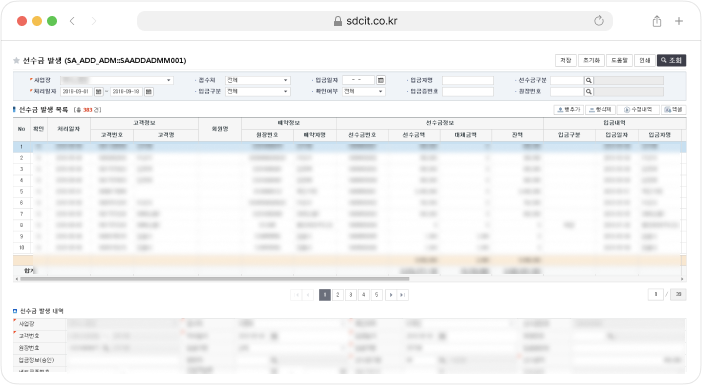Click the page number input box
702x385 pixels.
click(656, 294)
